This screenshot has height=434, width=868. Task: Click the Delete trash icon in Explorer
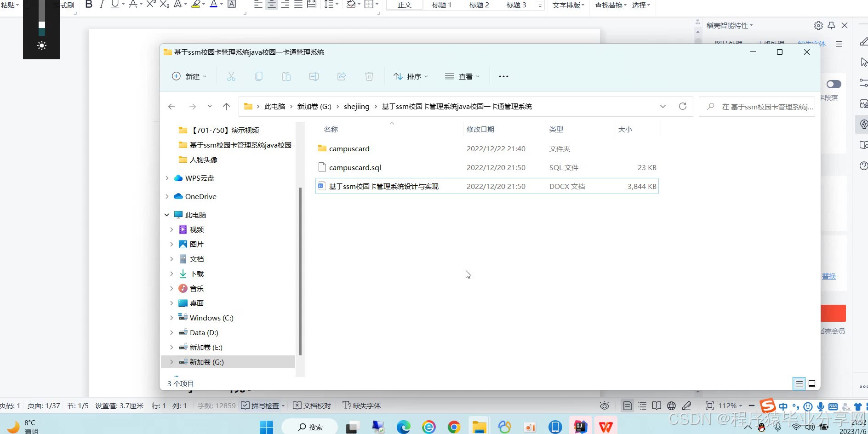tap(369, 76)
